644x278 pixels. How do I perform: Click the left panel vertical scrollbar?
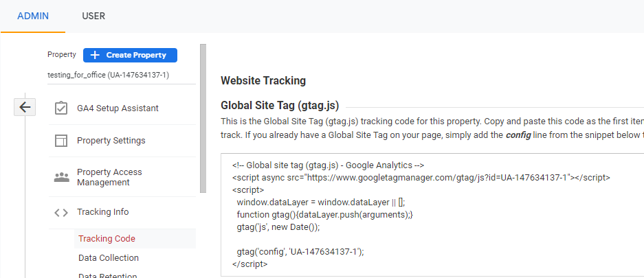[203, 117]
